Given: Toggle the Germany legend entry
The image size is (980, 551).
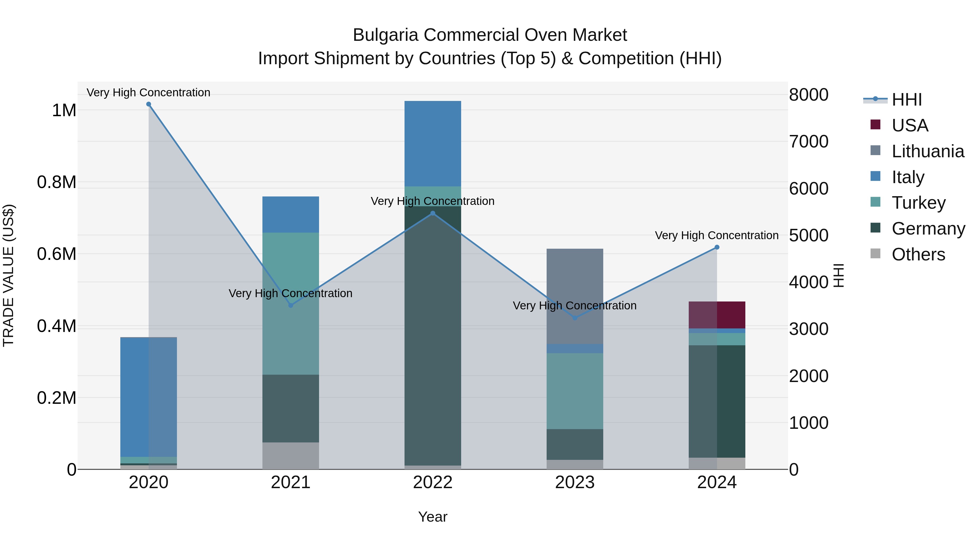Looking at the screenshot, I should [918, 229].
